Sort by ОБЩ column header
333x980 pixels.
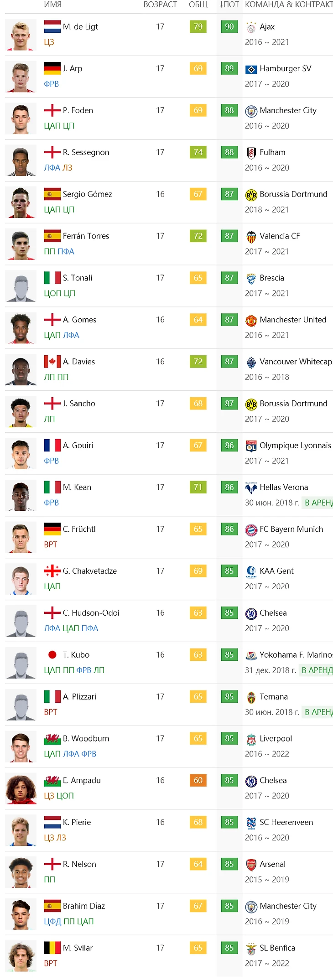pos(198,5)
